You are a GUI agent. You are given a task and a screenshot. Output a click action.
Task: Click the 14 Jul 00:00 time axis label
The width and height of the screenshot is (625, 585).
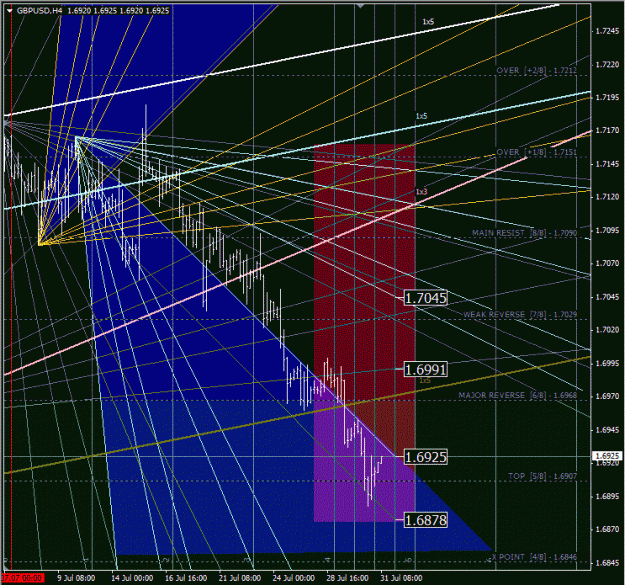[132, 578]
